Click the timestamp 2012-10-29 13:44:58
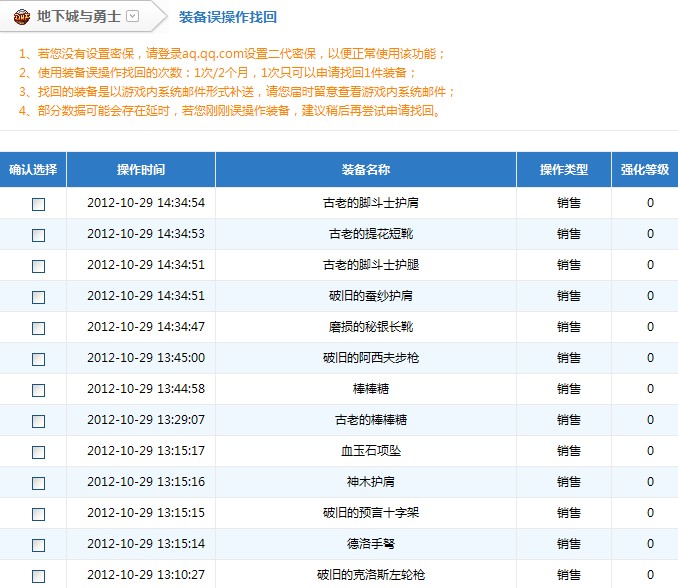This screenshot has height=588, width=678. coord(146,389)
